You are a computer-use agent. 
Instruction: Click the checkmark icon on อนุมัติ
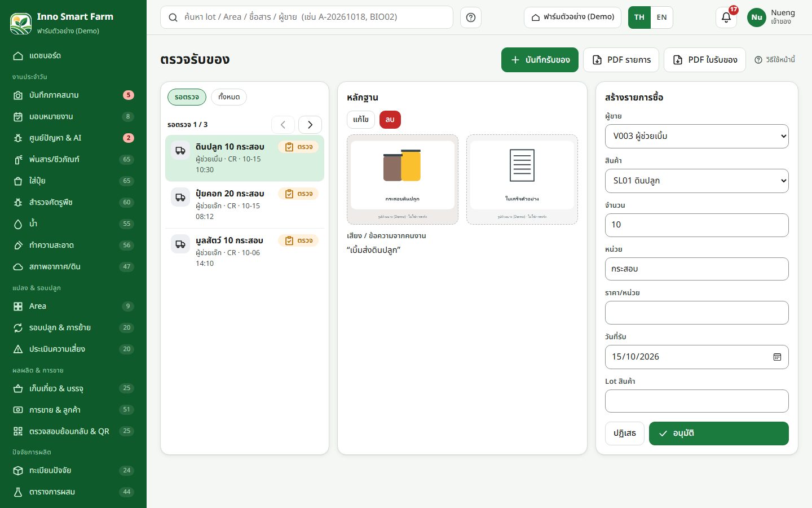pyautogui.click(x=663, y=433)
